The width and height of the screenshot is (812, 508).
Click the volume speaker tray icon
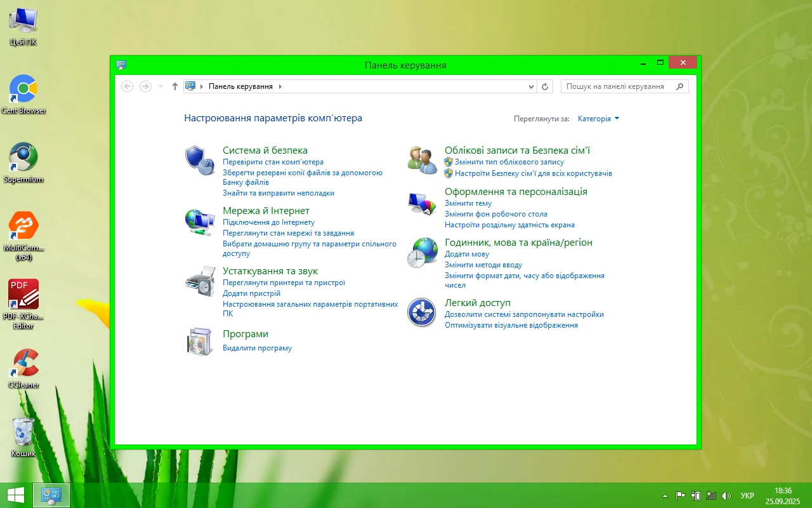point(726,495)
